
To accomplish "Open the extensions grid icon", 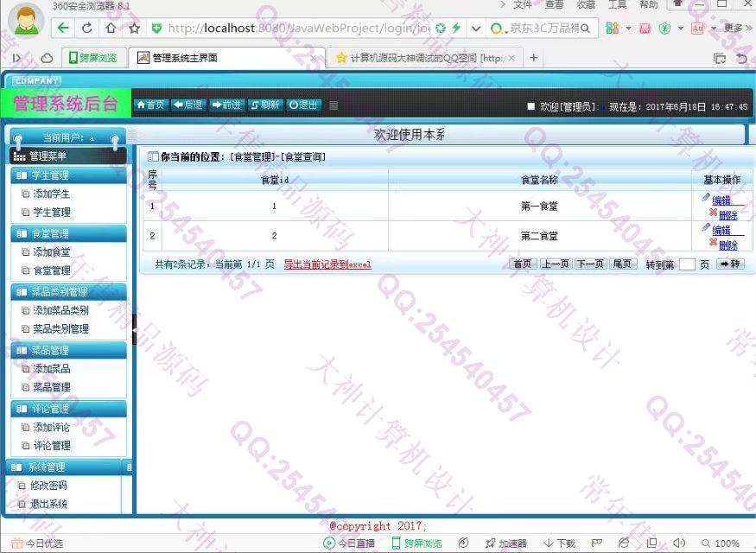I will tap(613, 28).
